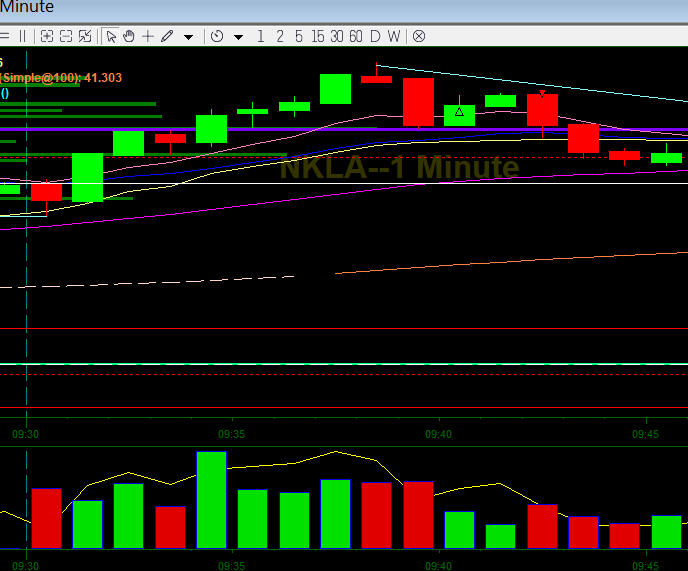The image size is (688, 571).
Task: Click the zoom out icon
Action: [66, 36]
